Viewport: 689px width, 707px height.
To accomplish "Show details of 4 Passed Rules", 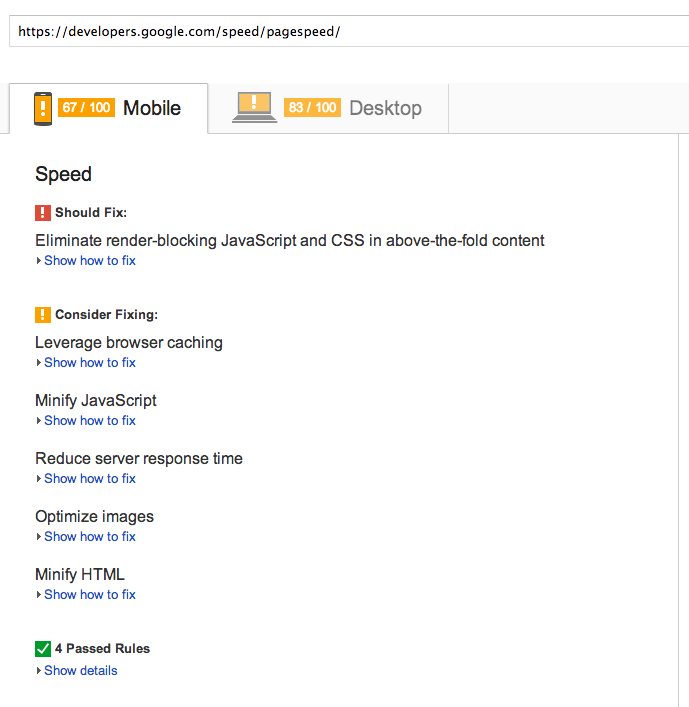I will point(80,671).
